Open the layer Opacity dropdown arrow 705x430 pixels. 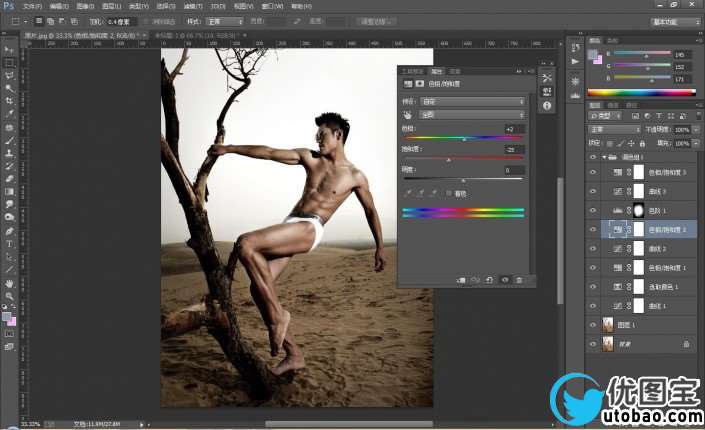696,130
